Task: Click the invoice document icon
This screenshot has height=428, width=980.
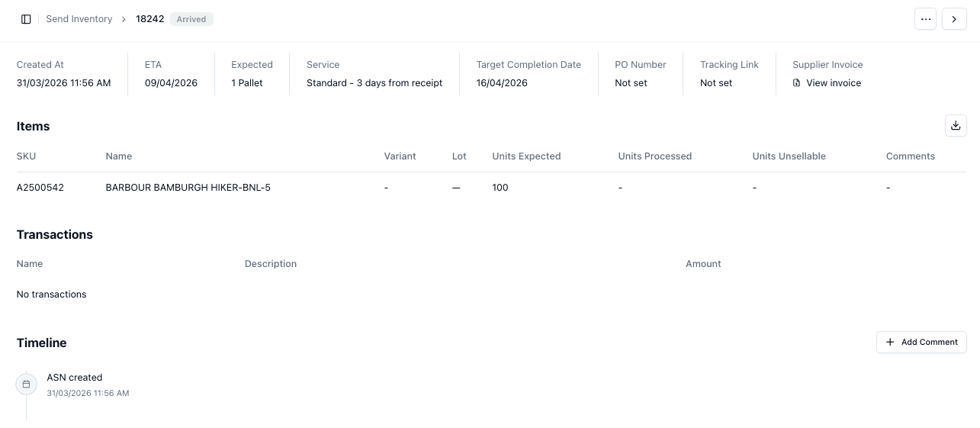Action: pyautogui.click(x=797, y=83)
